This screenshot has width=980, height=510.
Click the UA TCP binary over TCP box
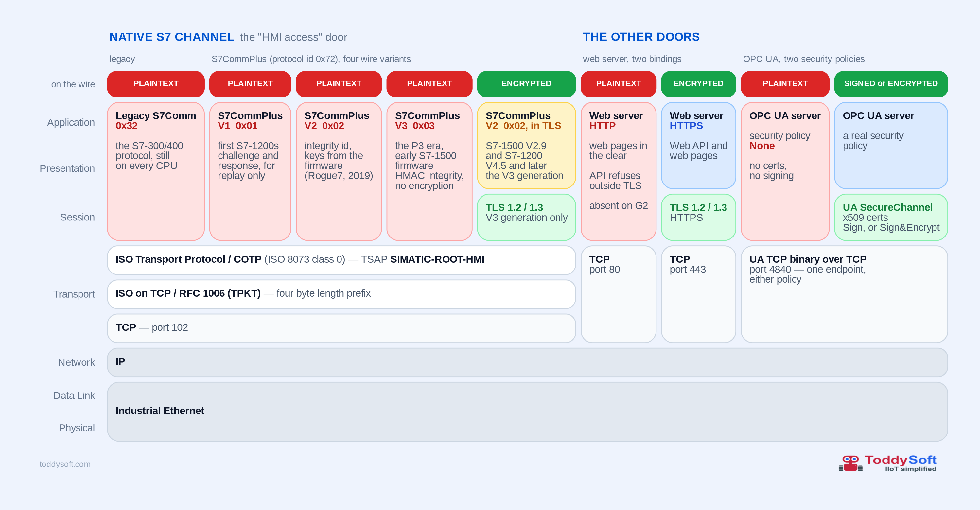coord(844,294)
